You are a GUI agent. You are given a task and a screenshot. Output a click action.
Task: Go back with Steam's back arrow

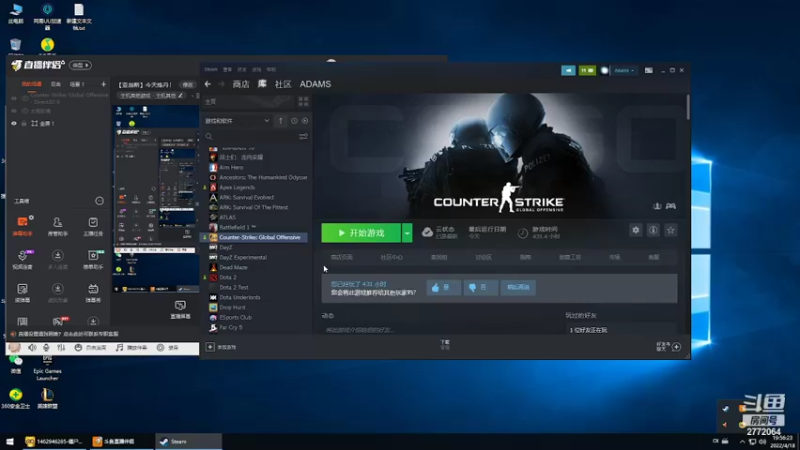[208, 84]
